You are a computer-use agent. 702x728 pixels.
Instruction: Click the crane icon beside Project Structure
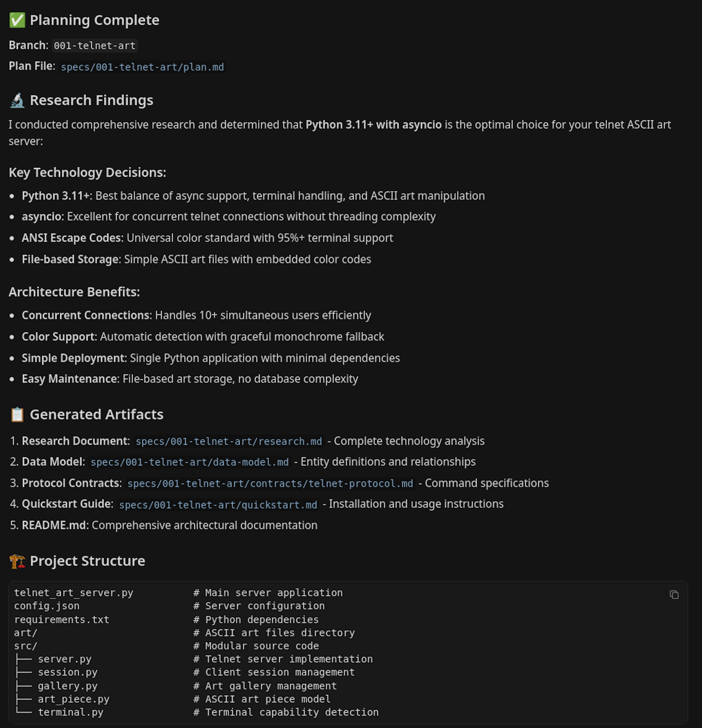point(17,561)
